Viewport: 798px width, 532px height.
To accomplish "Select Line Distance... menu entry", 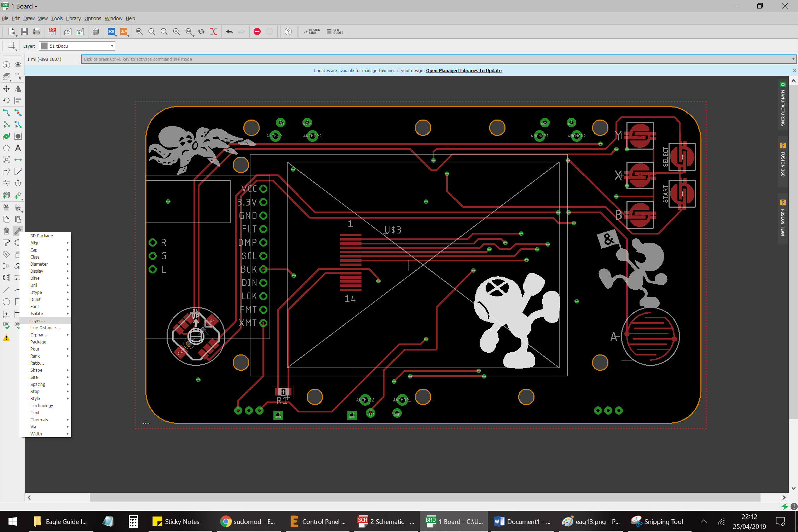I will [45, 328].
